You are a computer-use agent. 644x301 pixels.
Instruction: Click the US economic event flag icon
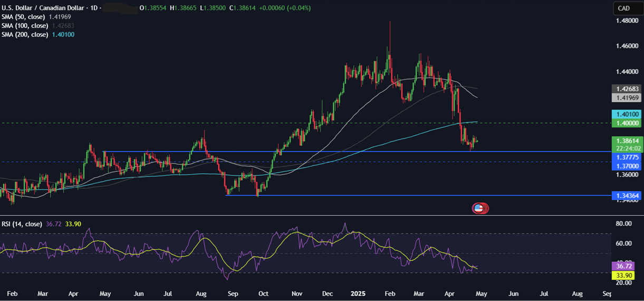[479, 208]
